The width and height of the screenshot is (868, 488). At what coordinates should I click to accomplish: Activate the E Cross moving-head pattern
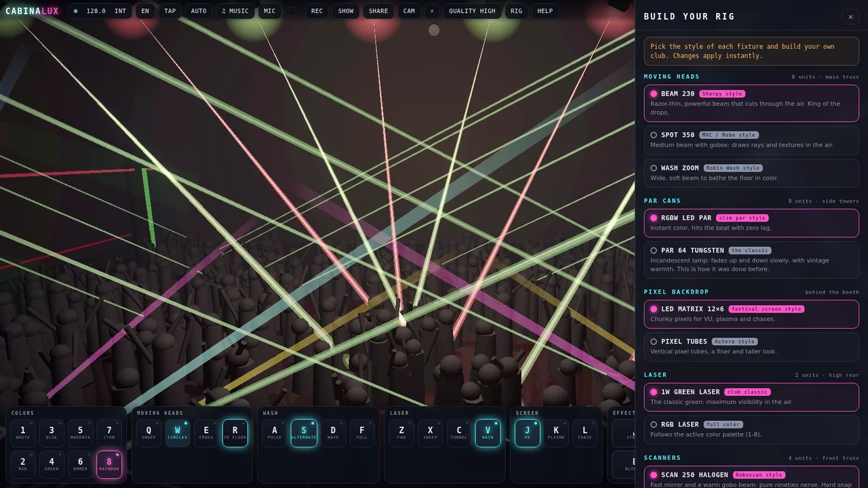tap(206, 433)
